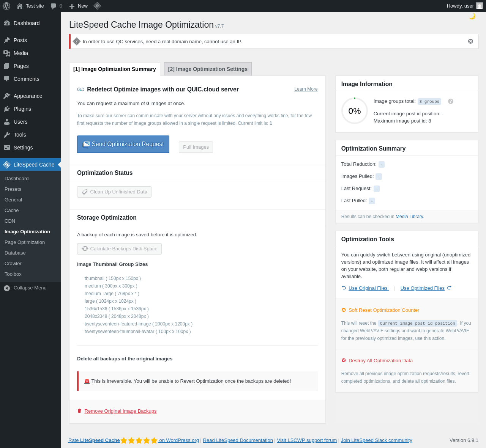Viewport: 486px width, 448px height.
Task: Click Remove Original Image Backups link
Action: click(120, 411)
